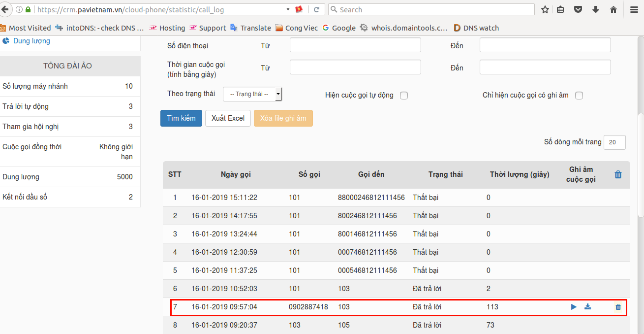Click the Tìm kiếm button

(x=181, y=118)
